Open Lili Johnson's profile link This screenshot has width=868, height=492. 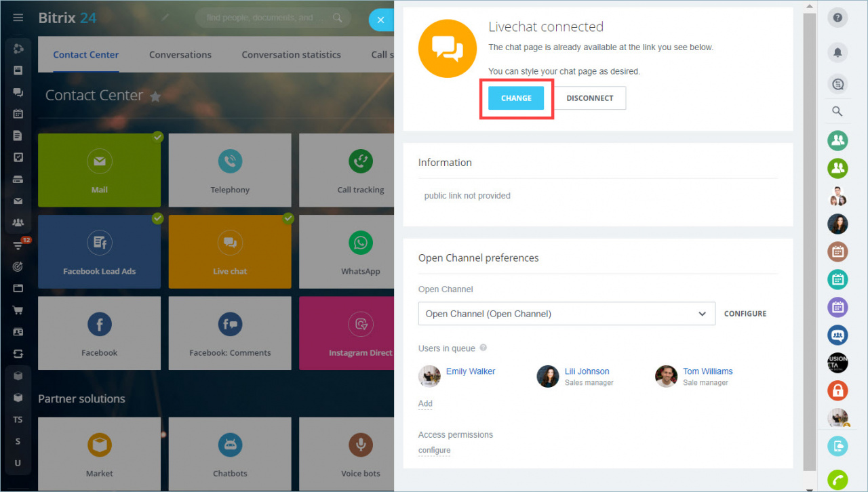[x=587, y=371]
